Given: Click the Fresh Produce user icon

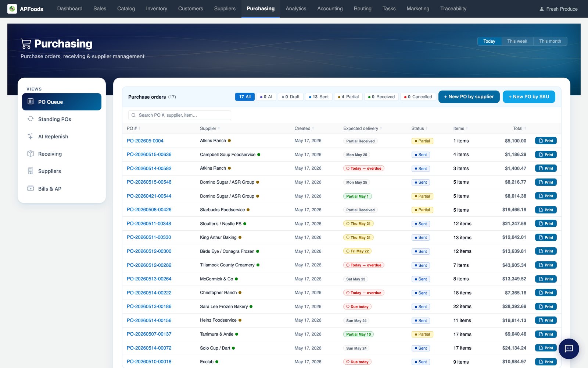Looking at the screenshot, I should [x=542, y=9].
